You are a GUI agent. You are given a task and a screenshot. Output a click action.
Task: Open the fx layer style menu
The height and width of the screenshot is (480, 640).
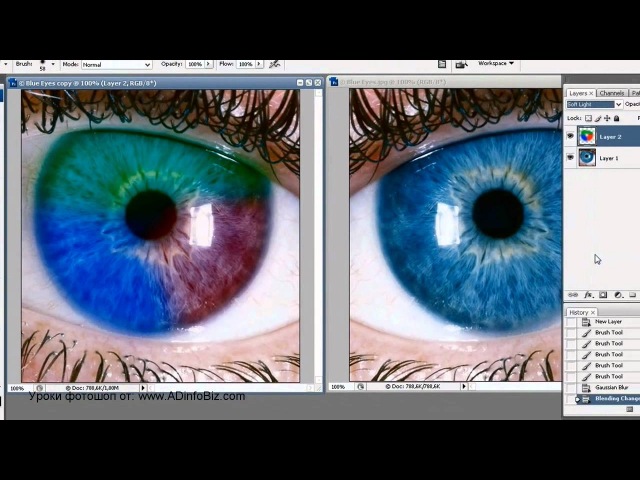click(588, 295)
